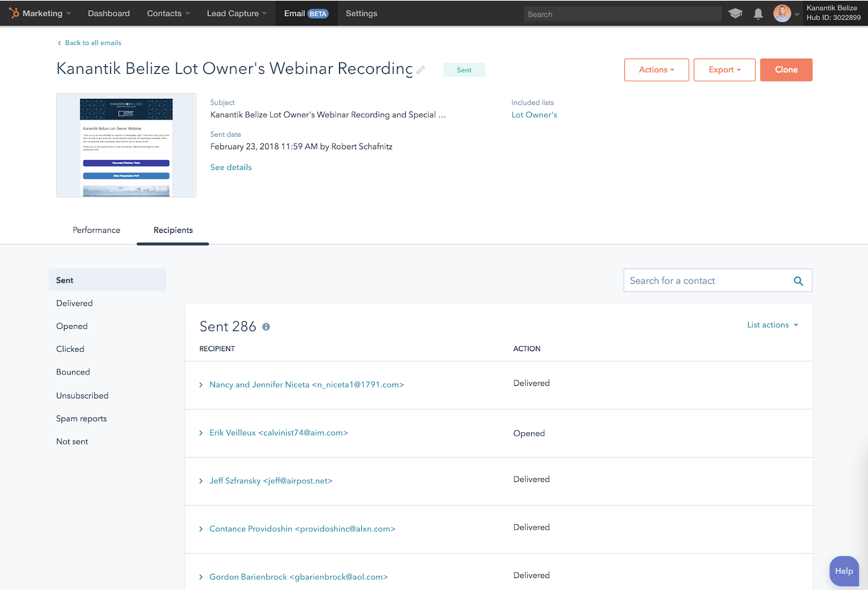
Task: Click back arrow before Back to all emails
Action: pyautogui.click(x=59, y=43)
